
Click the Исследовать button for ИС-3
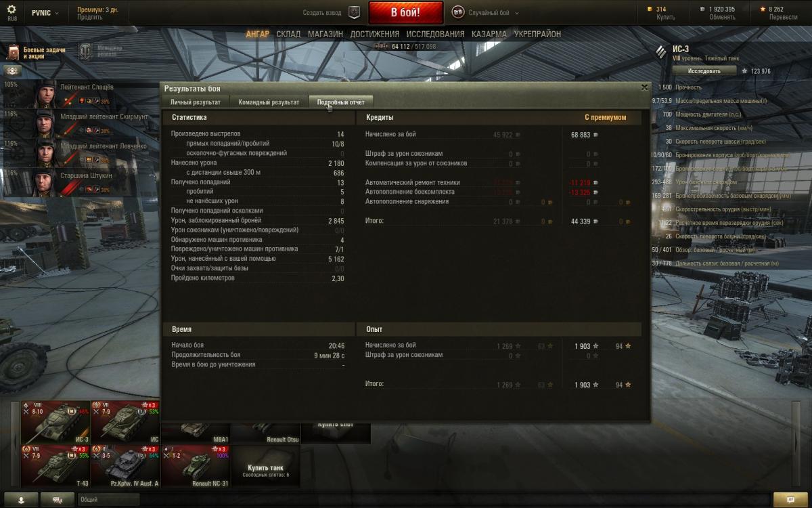point(704,70)
